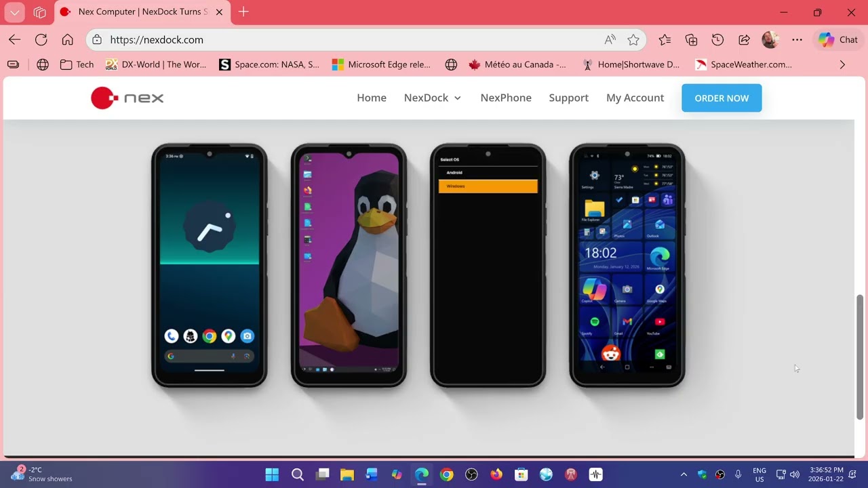
Task: Open Settings and more ellipsis menu
Action: point(797,40)
